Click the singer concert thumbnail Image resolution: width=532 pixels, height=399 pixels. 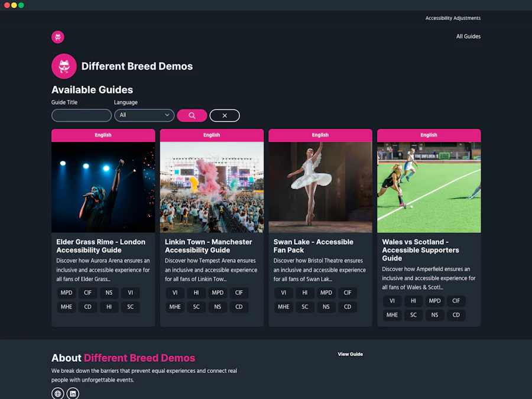click(x=103, y=187)
